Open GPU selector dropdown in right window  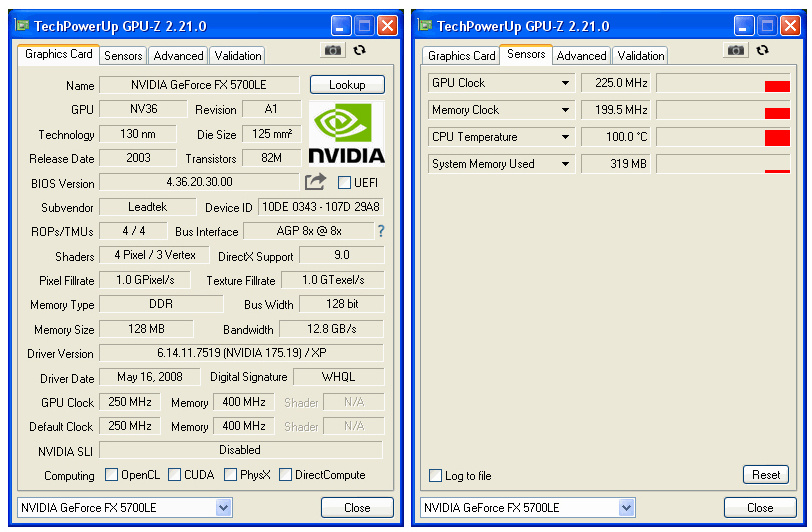627,508
